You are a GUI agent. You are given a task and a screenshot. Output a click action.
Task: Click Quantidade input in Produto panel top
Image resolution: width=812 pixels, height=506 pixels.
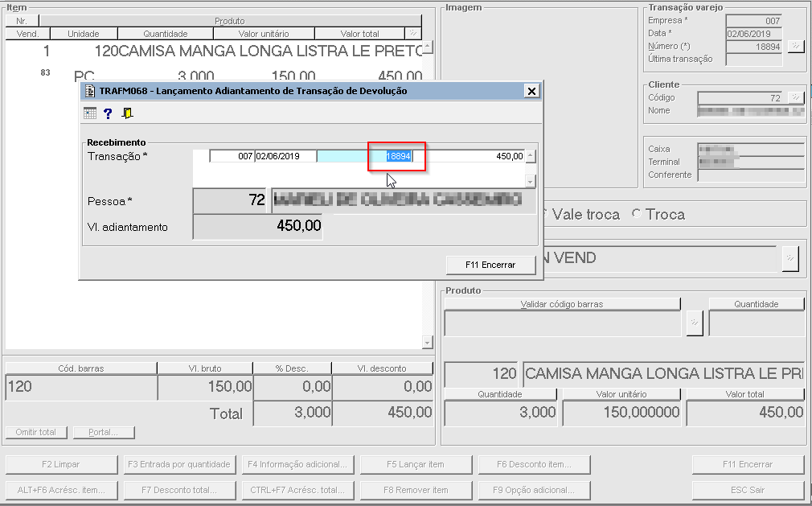click(757, 323)
